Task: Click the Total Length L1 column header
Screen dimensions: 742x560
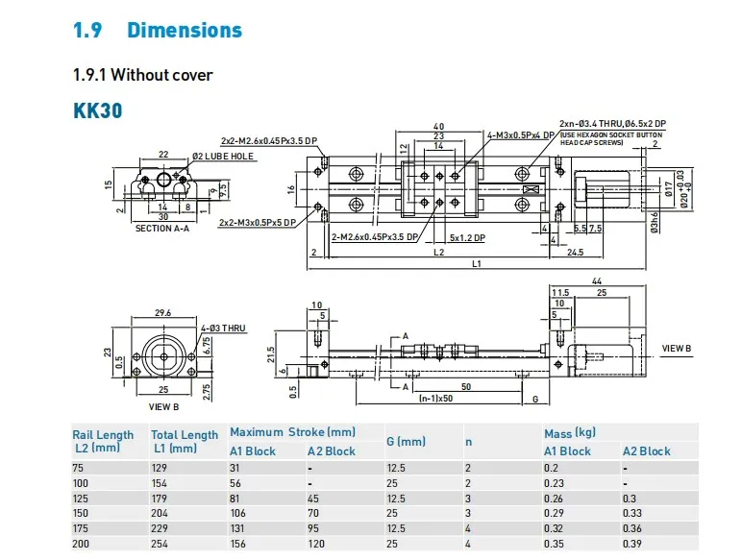Action: click(x=185, y=441)
